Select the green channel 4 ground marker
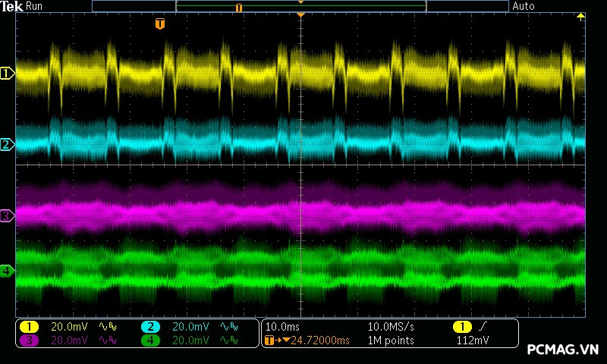Image resolution: width=607 pixels, height=364 pixels. click(8, 271)
